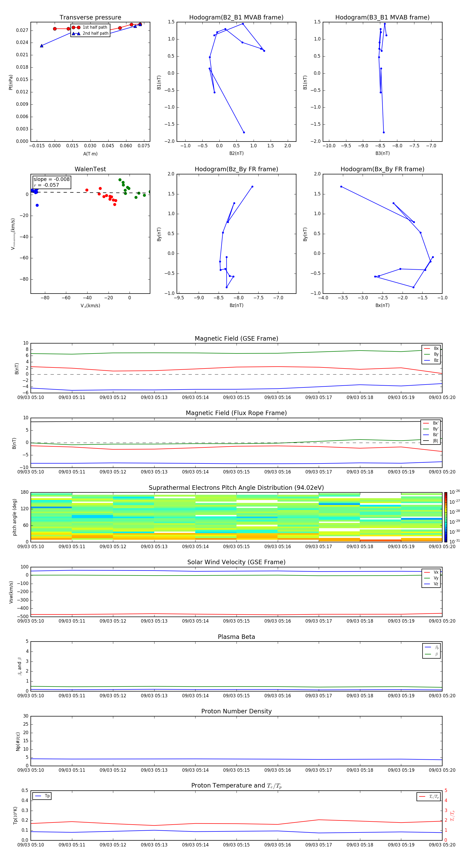Click the Suprathermal Electrons Pitch Angle title
This screenshot has width=473, height=868.
236,488
